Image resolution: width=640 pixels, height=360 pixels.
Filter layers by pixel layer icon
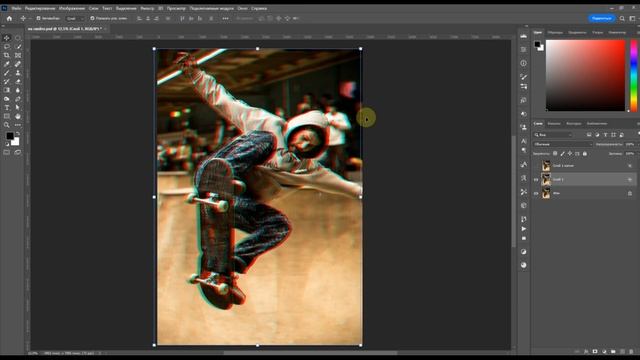589,135
